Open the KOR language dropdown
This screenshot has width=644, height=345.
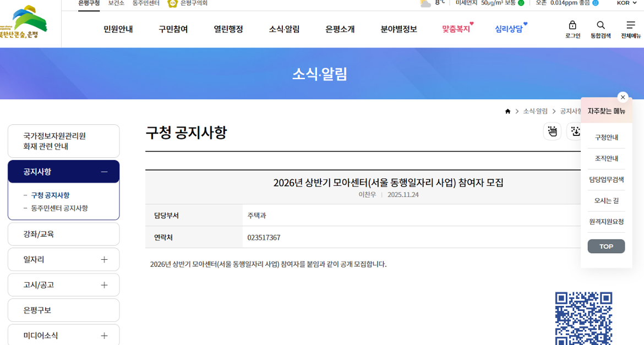click(x=625, y=3)
